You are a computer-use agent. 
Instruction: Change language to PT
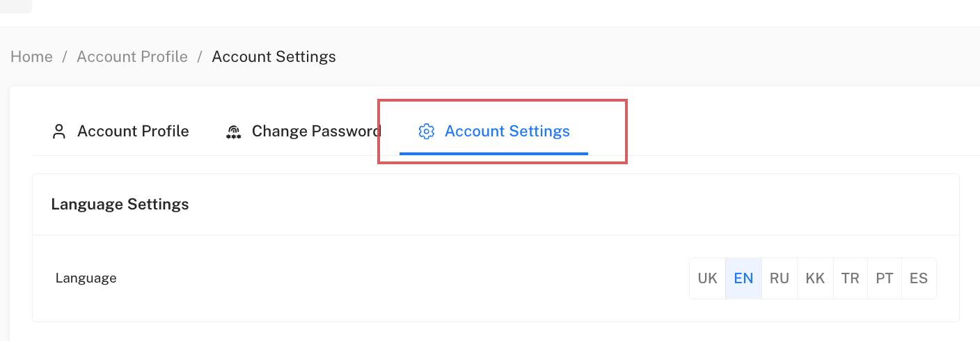tap(885, 278)
